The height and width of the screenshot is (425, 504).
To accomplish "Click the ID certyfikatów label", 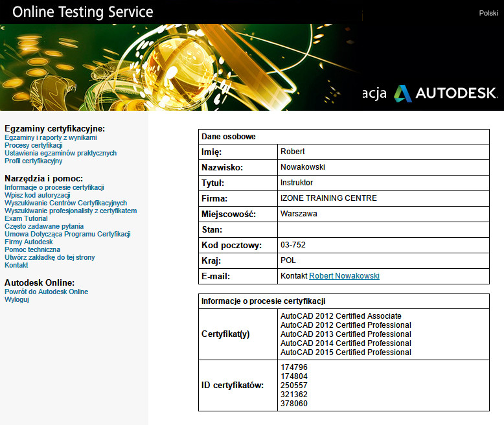I will coord(233,385).
